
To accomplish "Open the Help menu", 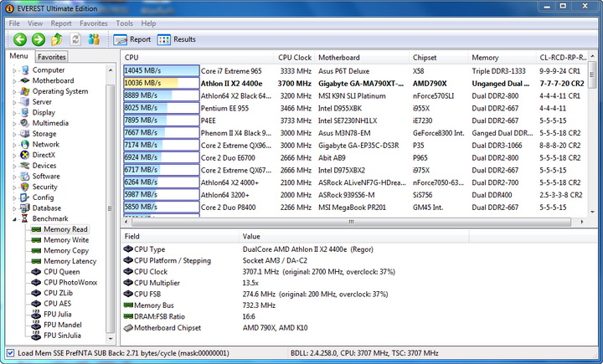I will pos(148,23).
